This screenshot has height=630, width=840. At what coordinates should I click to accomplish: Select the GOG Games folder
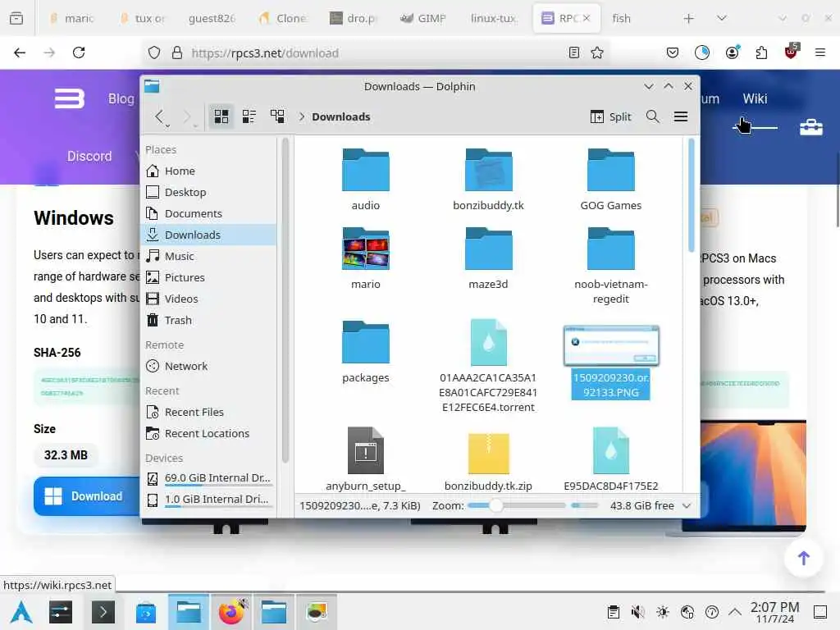[x=610, y=180]
